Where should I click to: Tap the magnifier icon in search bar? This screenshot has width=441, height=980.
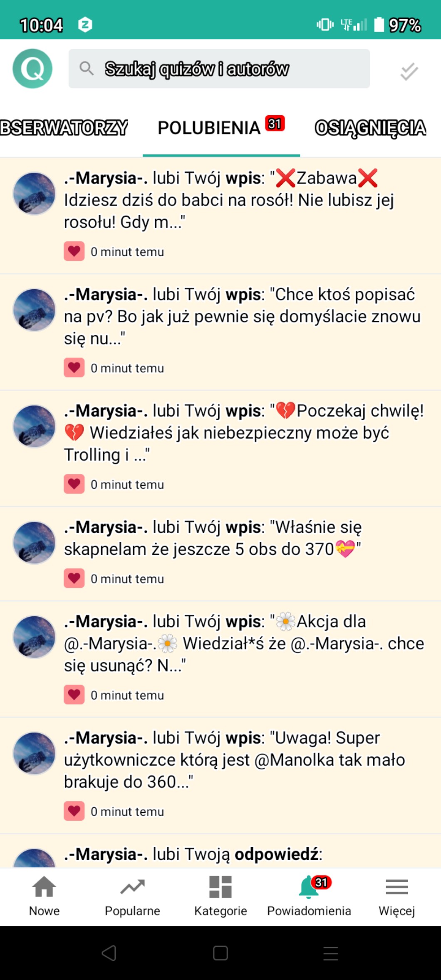pyautogui.click(x=87, y=68)
